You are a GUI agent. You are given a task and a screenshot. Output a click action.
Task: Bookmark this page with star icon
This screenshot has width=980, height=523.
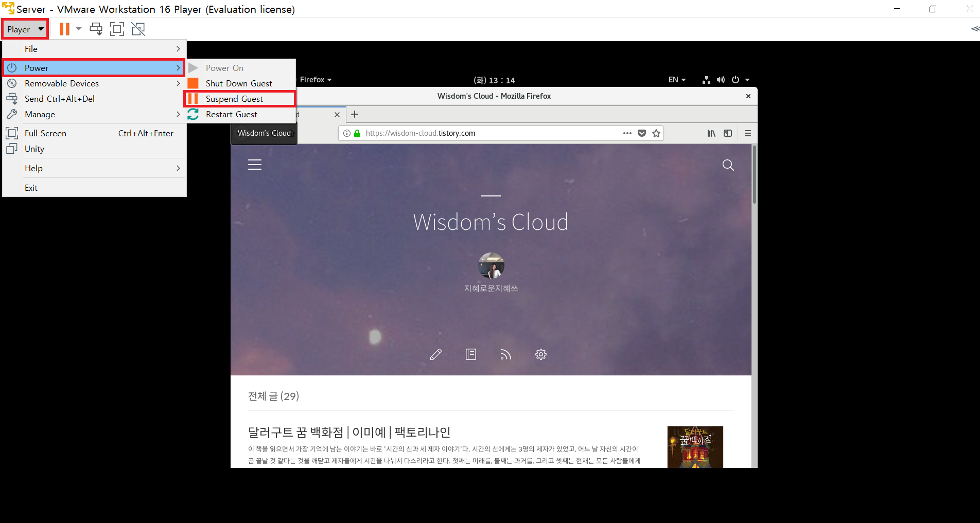(656, 133)
